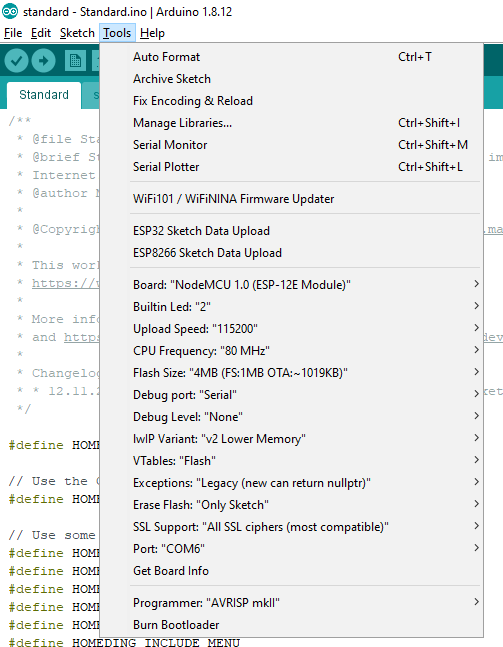Viewport: 503px width, 647px height.
Task: Expand Upload Speed "115200" submenu
Action: coord(291,329)
